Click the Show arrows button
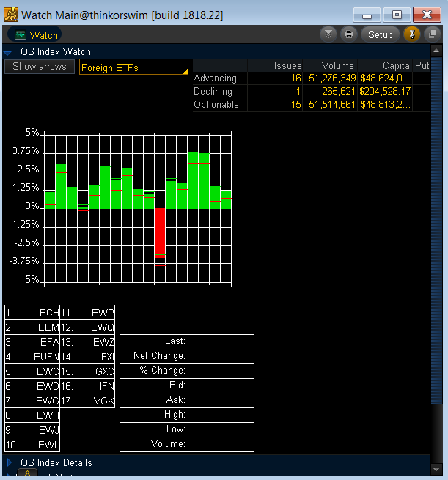Screen dimensions: 448x480 coord(40,67)
